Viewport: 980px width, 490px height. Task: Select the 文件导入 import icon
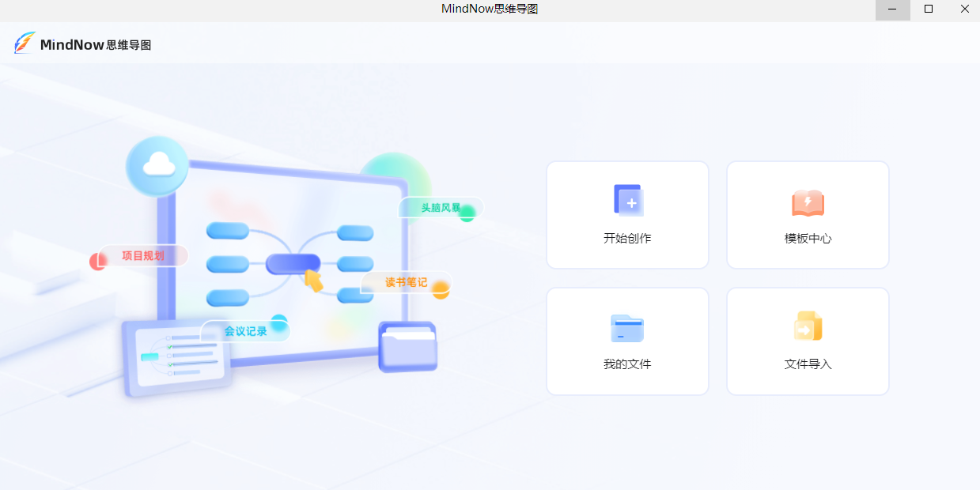(x=808, y=326)
